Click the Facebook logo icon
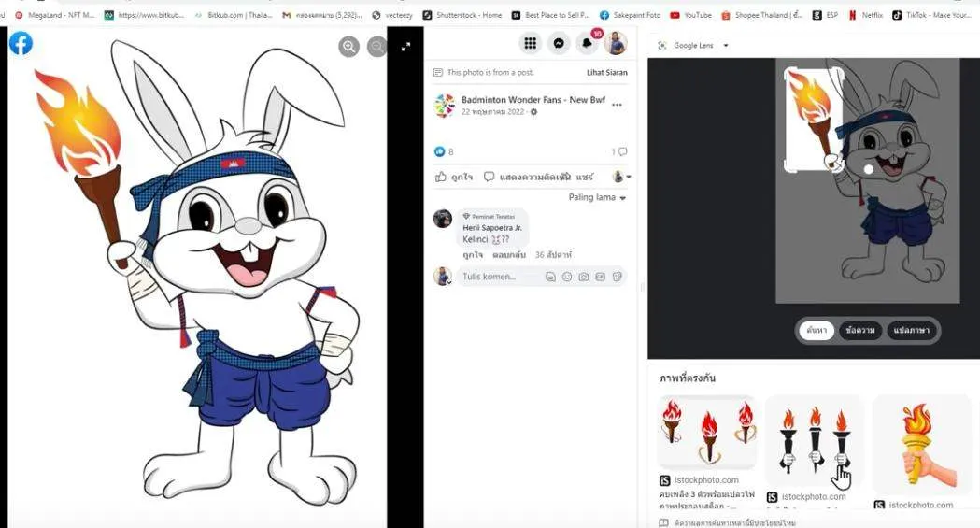 click(x=21, y=44)
